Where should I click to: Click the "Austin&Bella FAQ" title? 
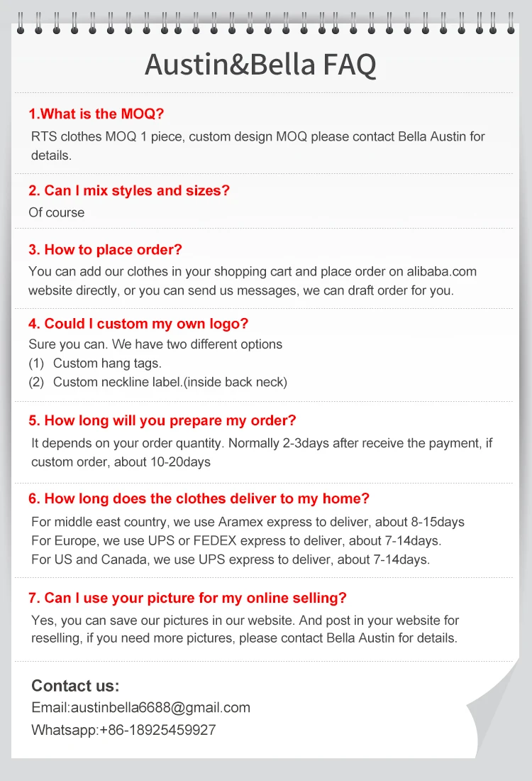(260, 65)
